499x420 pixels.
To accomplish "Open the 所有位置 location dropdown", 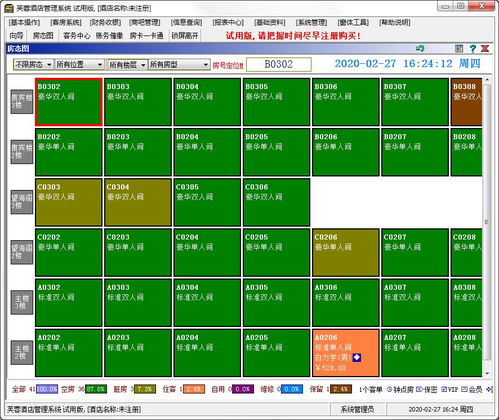I will pyautogui.click(x=79, y=64).
